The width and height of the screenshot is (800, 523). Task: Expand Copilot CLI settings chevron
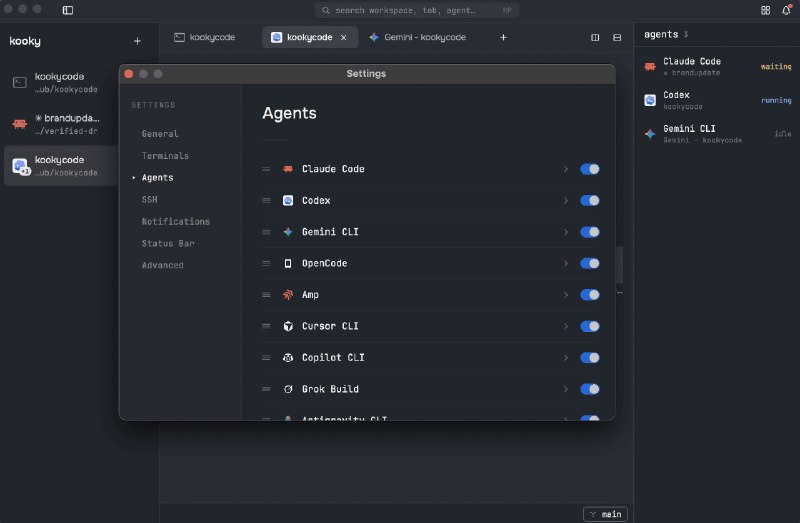click(x=565, y=358)
